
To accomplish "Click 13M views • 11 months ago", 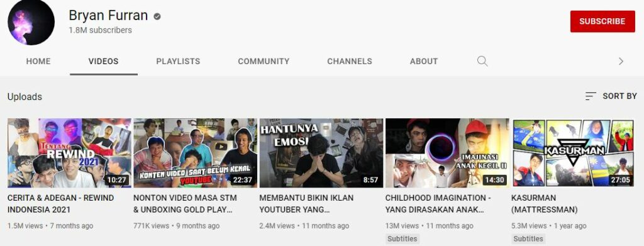I will [429, 226].
